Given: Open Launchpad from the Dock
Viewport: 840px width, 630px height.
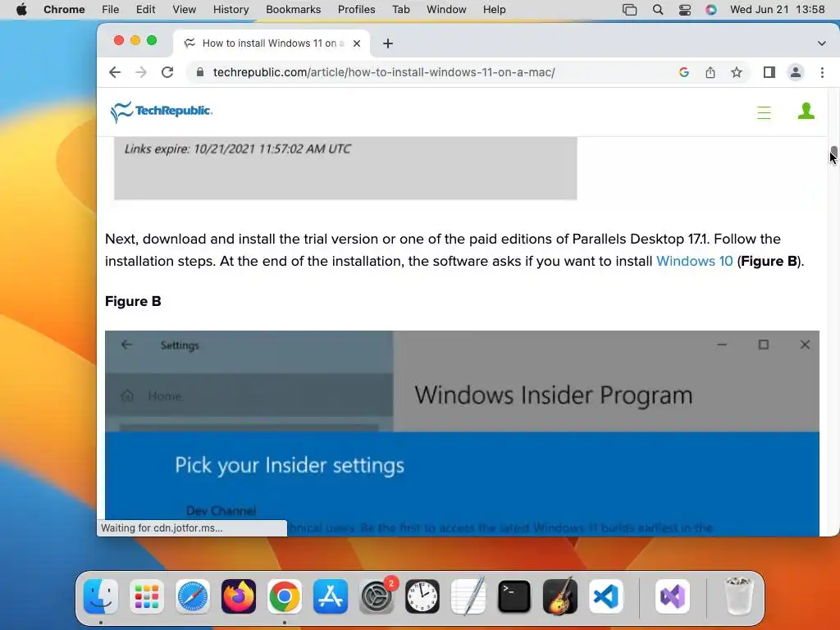Looking at the screenshot, I should 147,596.
